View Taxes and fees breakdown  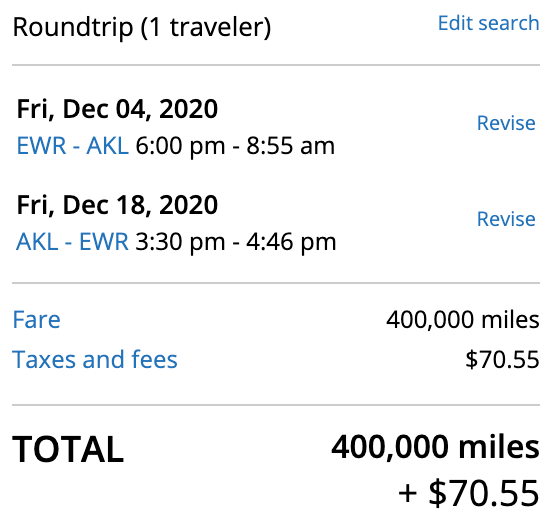coord(95,359)
